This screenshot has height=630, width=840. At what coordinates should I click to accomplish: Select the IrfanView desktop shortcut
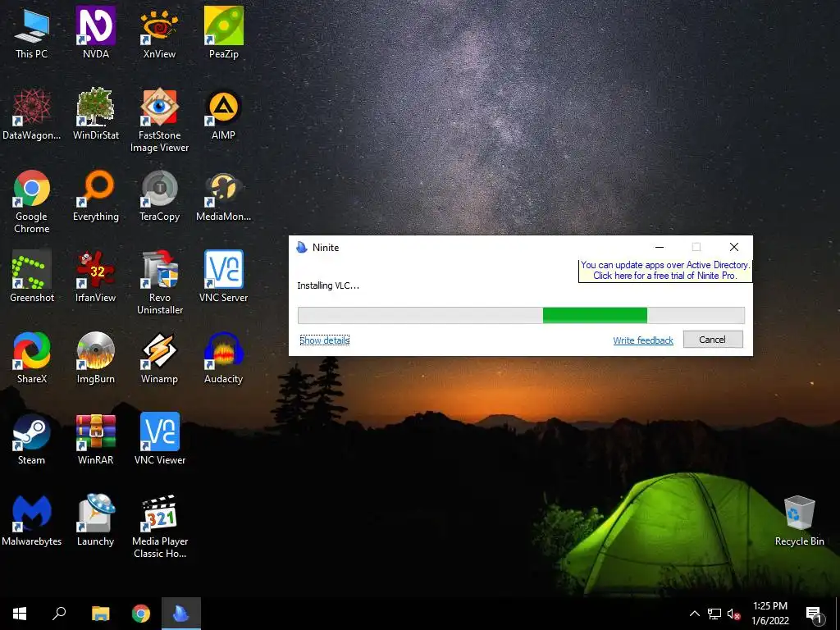click(95, 277)
